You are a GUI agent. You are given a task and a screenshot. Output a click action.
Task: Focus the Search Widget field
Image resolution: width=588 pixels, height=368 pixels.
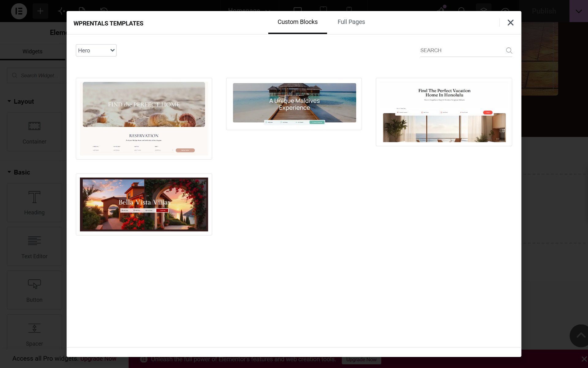(x=37, y=75)
